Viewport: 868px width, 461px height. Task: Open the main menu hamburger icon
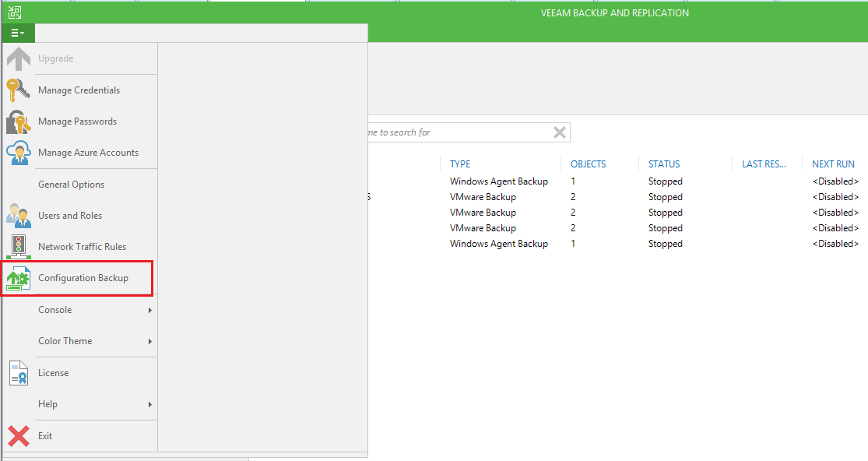click(16, 33)
